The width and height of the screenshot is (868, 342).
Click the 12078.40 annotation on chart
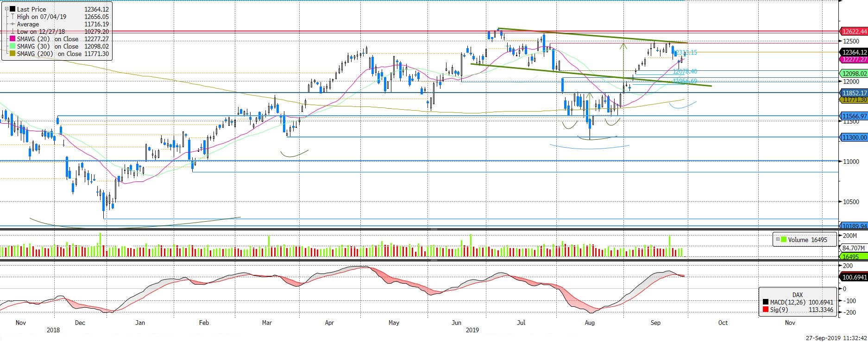coord(685,72)
